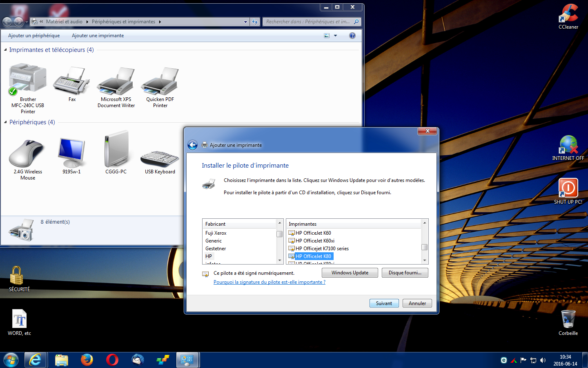Click the Matériel et audio breadcrumb

click(64, 22)
